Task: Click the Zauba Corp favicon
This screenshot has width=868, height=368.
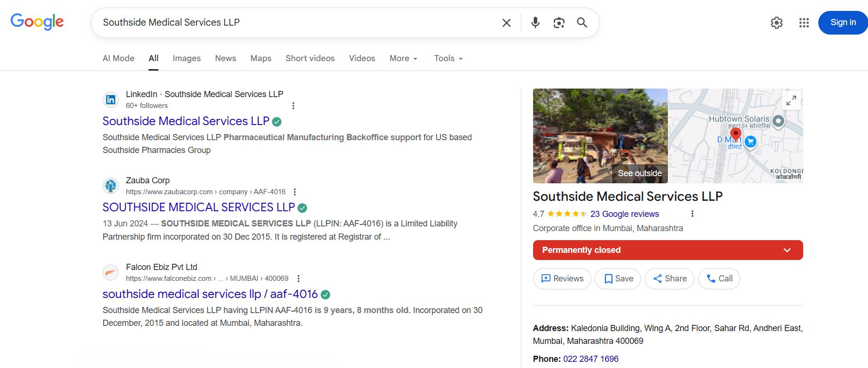Action: 111,186
